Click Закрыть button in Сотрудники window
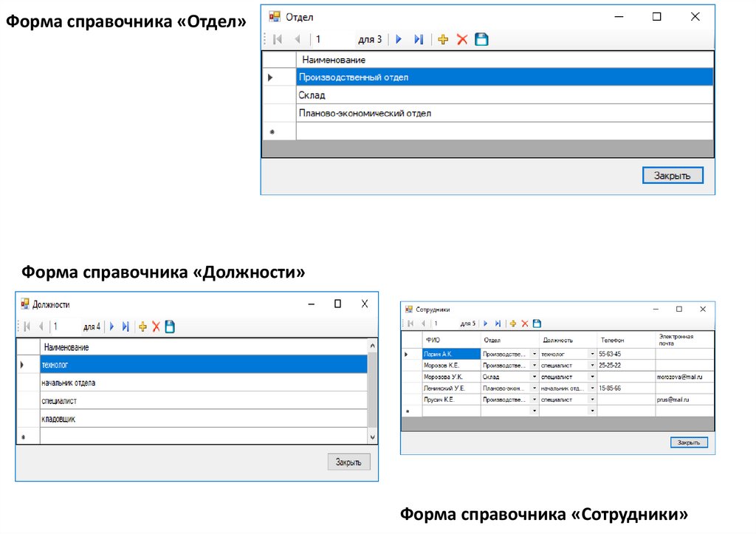The width and height of the screenshot is (756, 534). [x=689, y=442]
